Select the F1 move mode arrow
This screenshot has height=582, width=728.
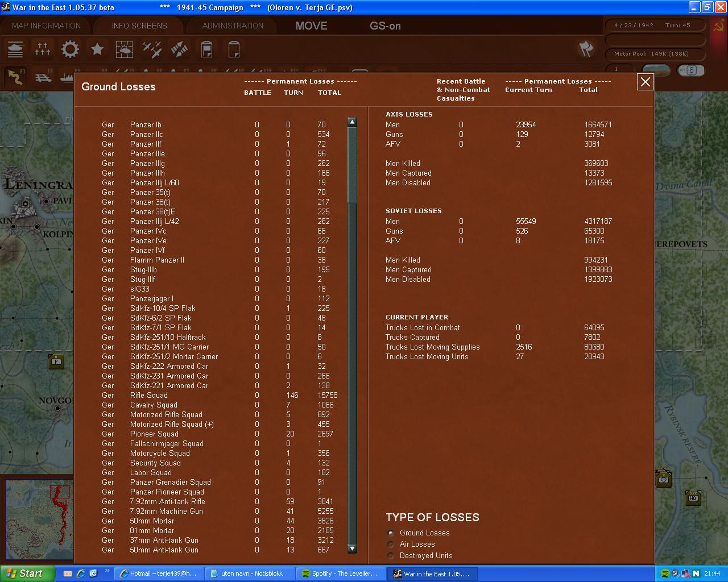coord(15,77)
